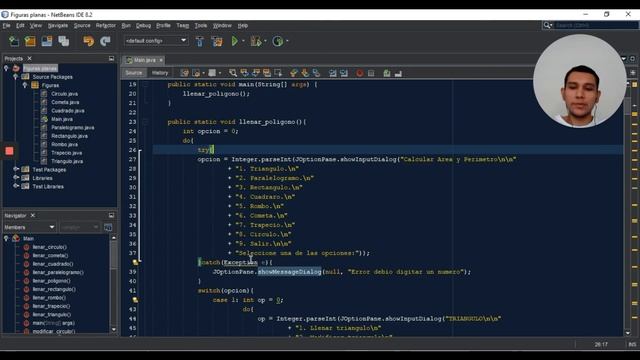
Task: Open the Refactor menu
Action: click(x=106, y=25)
